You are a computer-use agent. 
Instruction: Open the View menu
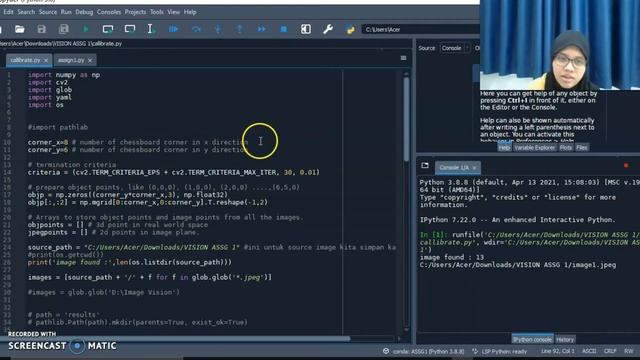(173, 12)
